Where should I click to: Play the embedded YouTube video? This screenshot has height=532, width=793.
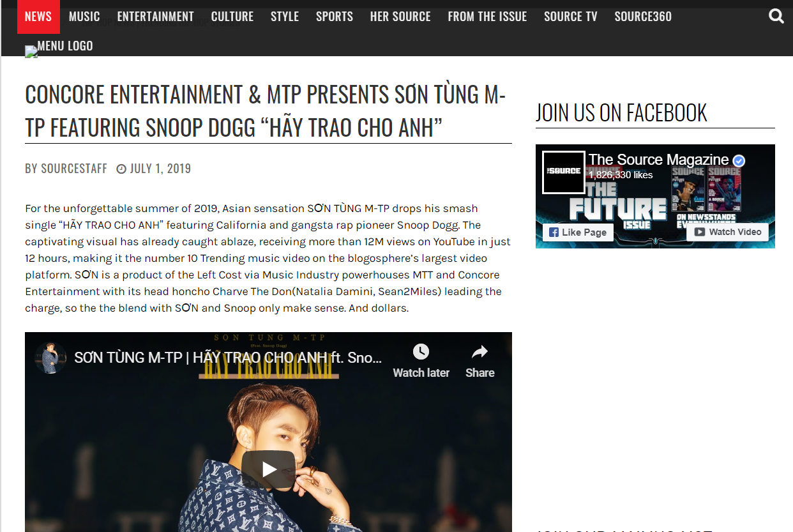(268, 469)
